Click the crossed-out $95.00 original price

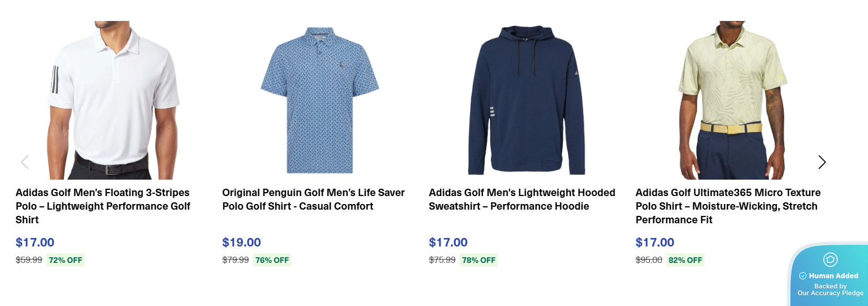coord(649,260)
